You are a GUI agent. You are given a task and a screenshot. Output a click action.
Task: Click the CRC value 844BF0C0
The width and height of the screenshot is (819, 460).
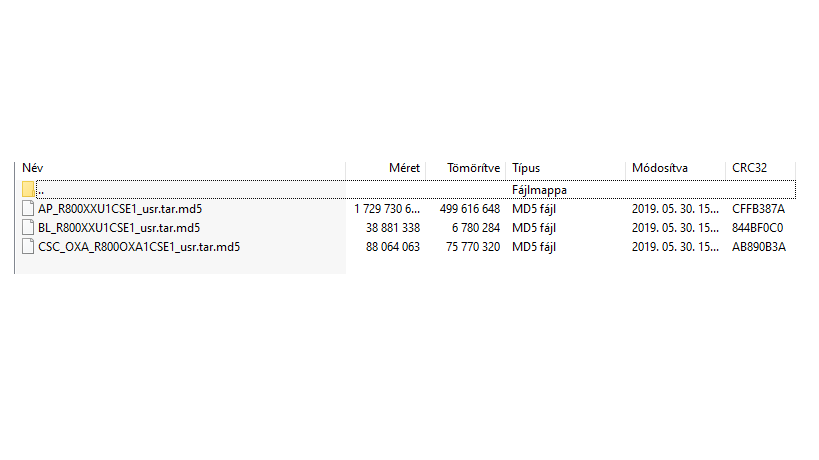pyautogui.click(x=758, y=228)
